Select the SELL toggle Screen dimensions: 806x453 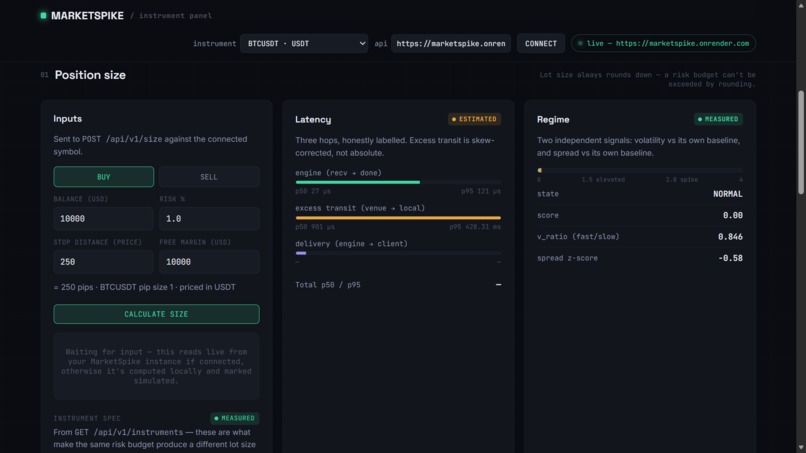(209, 177)
